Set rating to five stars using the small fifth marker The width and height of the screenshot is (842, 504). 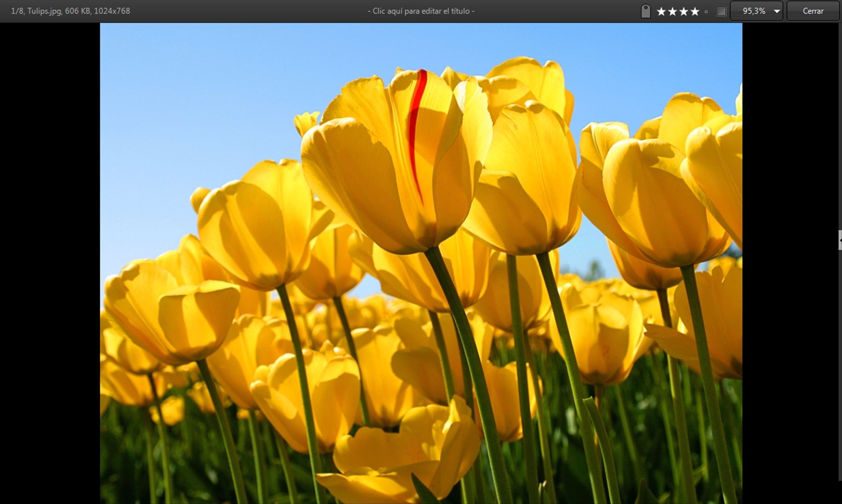tap(706, 12)
